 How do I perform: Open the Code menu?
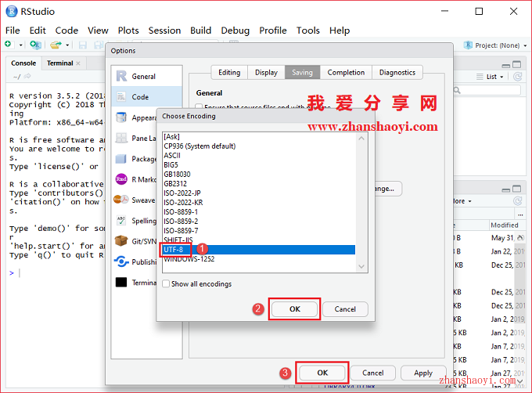(x=66, y=31)
